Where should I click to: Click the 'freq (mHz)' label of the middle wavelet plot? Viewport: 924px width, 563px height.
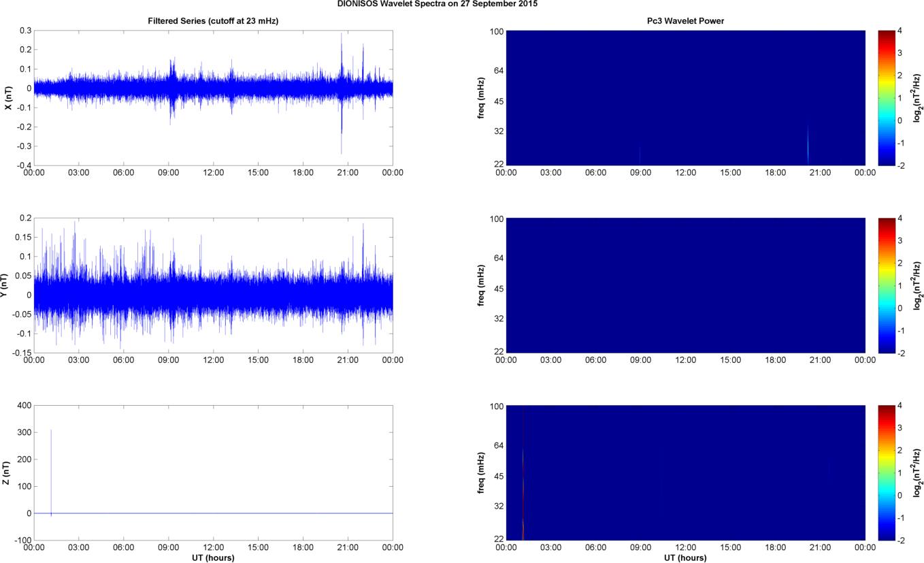(480, 285)
